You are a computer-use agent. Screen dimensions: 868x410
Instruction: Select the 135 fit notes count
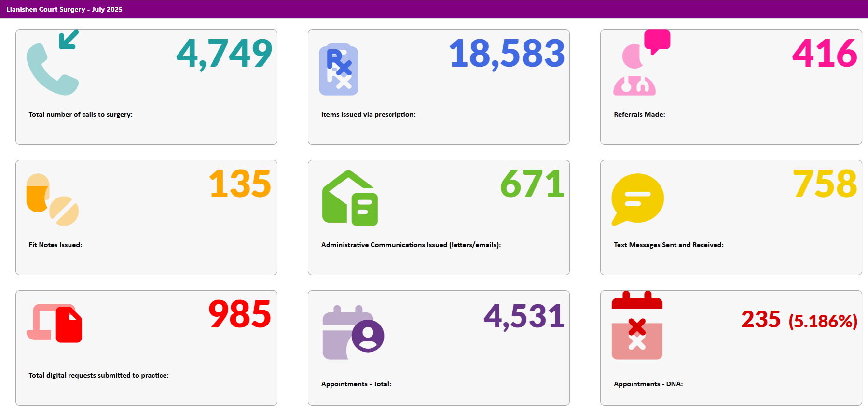click(240, 184)
